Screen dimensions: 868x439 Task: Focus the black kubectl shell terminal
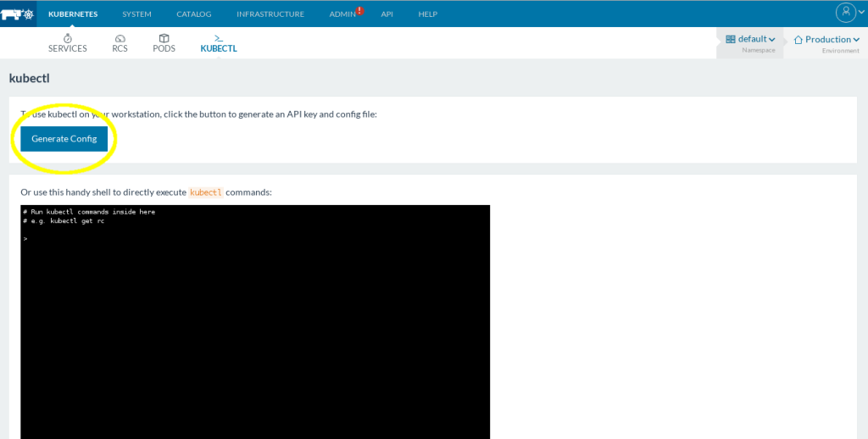(x=255, y=322)
